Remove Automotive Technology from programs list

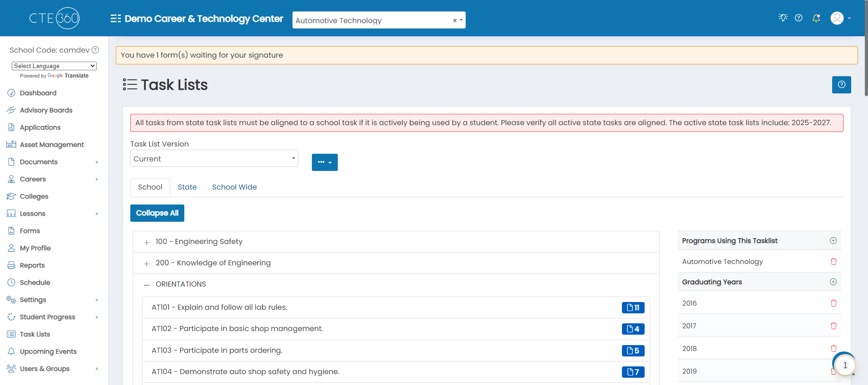[x=833, y=262]
